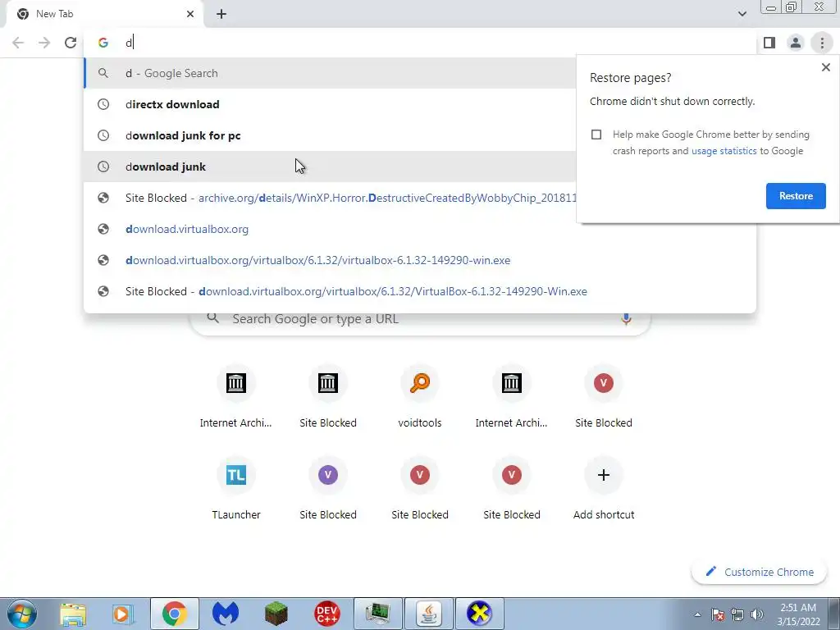Open the Site Blocked VirtualBox-6.1.32 Win.exe suggestion
840x630 pixels.
tap(420, 291)
